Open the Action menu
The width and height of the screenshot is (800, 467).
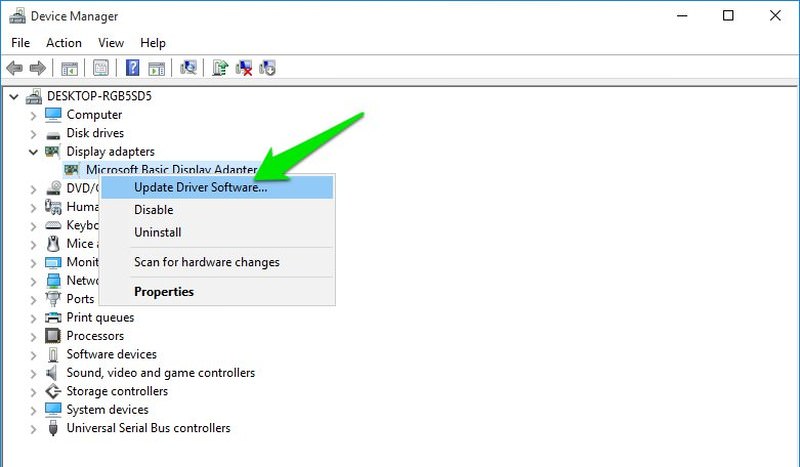pos(64,43)
